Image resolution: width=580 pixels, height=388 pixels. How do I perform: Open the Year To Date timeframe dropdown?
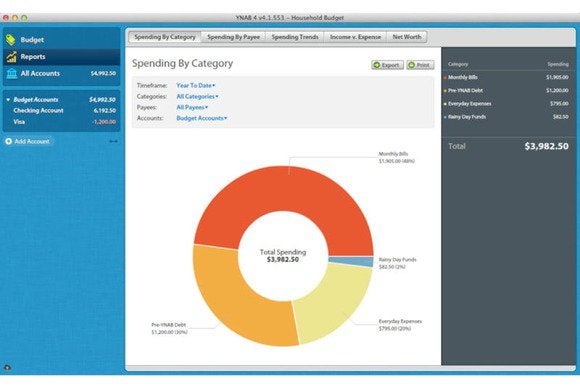pos(196,85)
